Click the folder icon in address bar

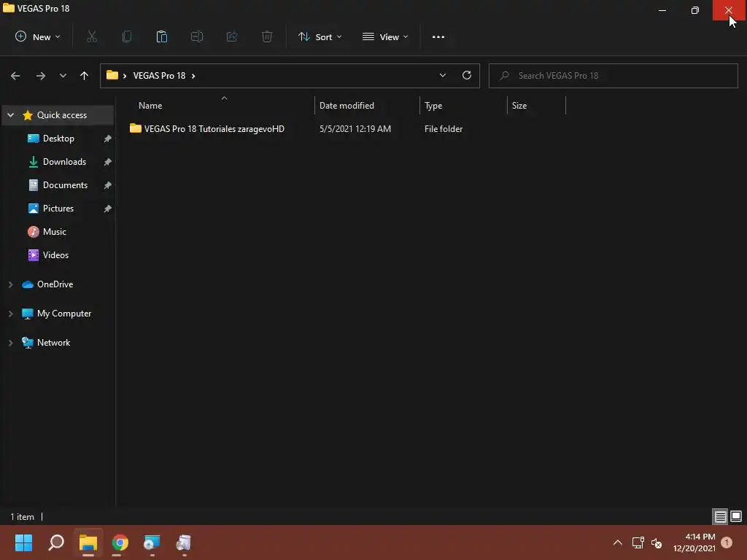[112, 75]
